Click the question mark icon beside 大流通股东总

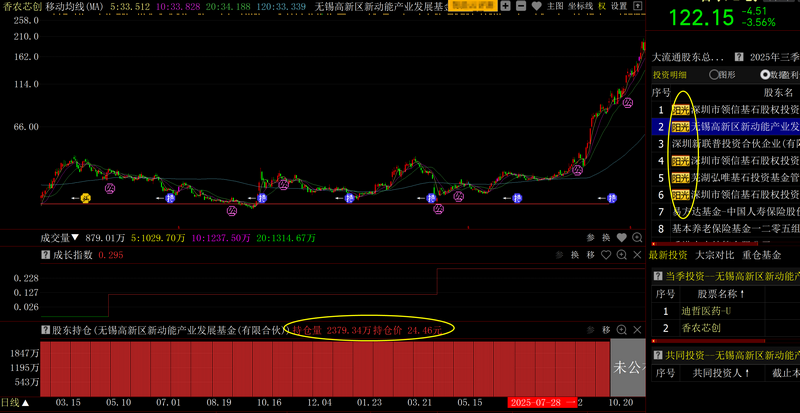point(739,58)
